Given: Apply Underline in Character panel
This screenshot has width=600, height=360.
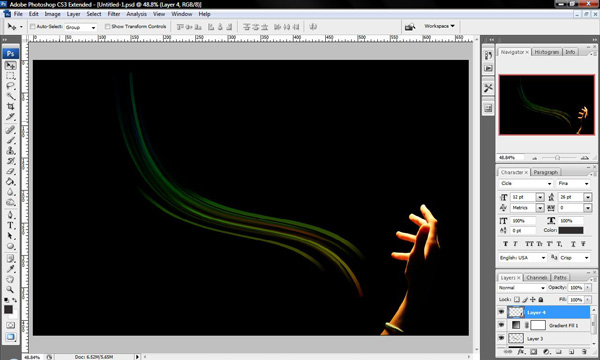Looking at the screenshot, I should click(x=573, y=244).
